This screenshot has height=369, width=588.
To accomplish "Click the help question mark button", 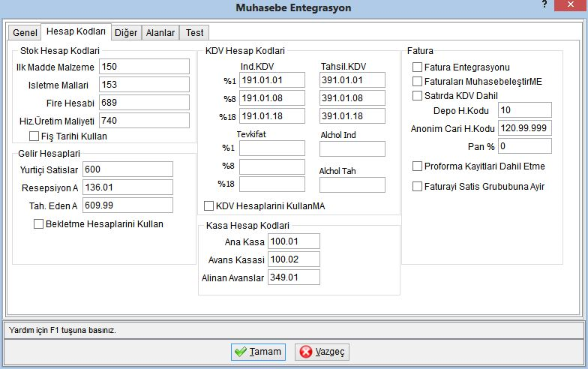I will click(544, 4).
